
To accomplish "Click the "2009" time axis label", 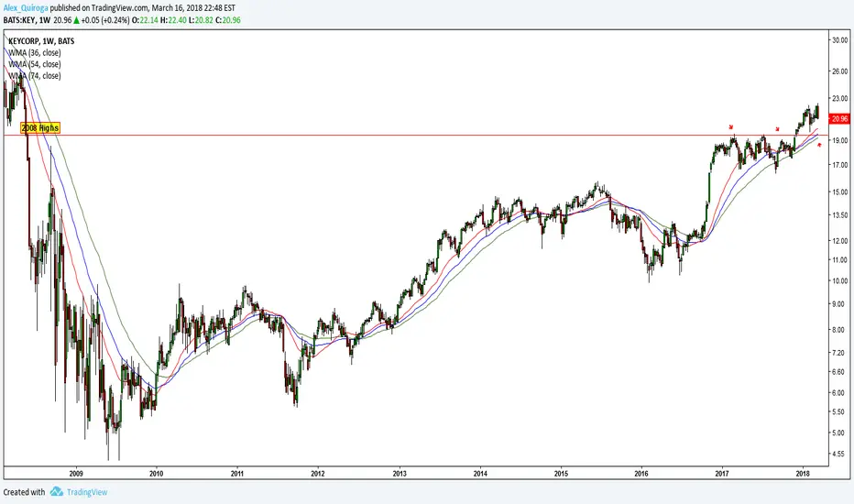I will pos(76,474).
